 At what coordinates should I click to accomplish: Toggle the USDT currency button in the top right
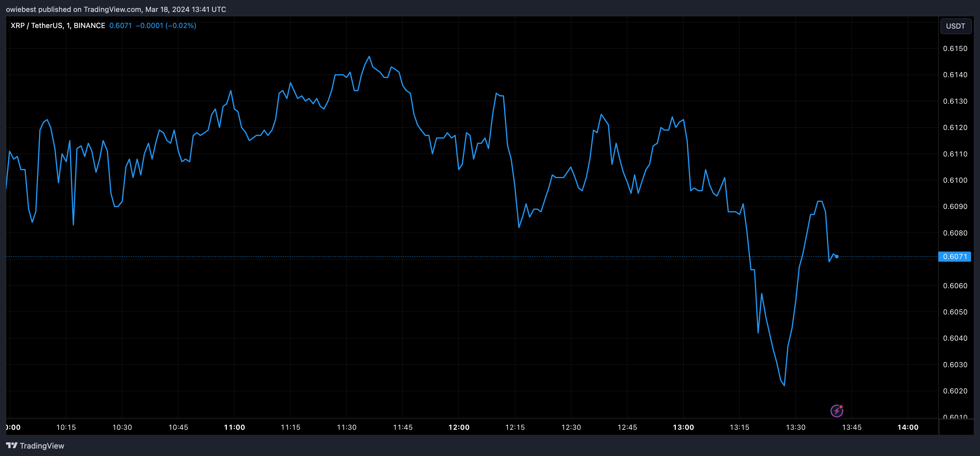956,26
